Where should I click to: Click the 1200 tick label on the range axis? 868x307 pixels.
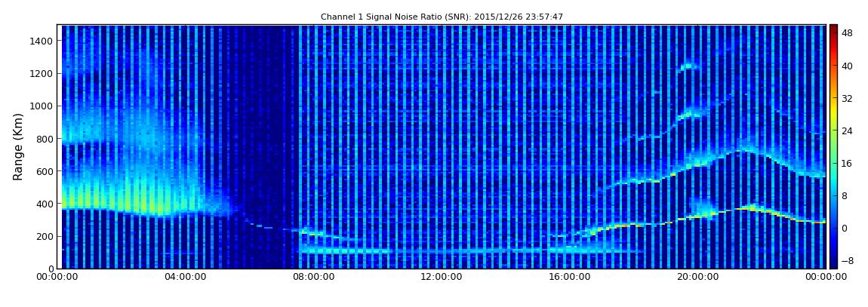42,74
